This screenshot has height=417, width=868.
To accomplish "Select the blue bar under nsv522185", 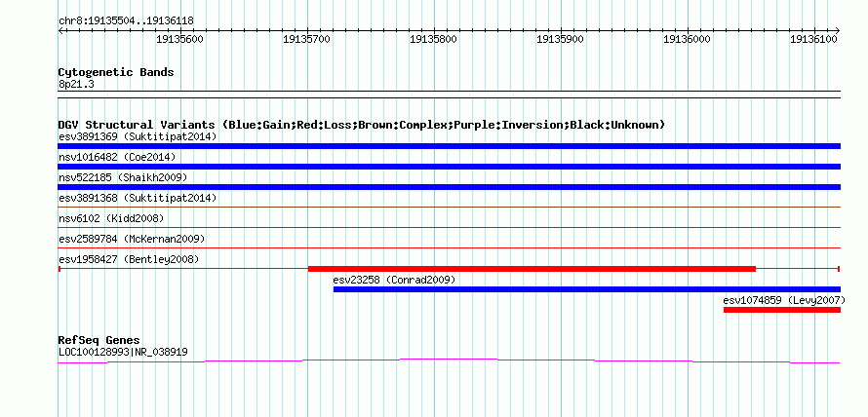I will click(x=449, y=187).
